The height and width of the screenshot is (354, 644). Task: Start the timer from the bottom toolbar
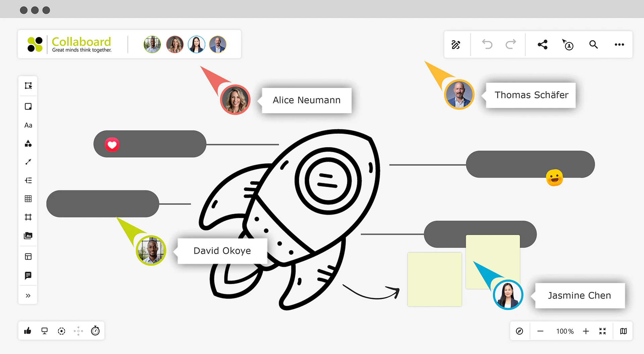point(95,331)
